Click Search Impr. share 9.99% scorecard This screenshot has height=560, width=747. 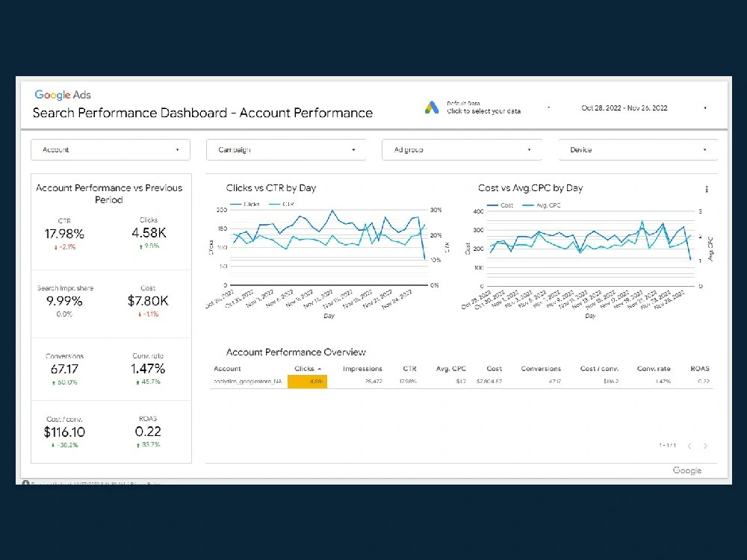[65, 301]
